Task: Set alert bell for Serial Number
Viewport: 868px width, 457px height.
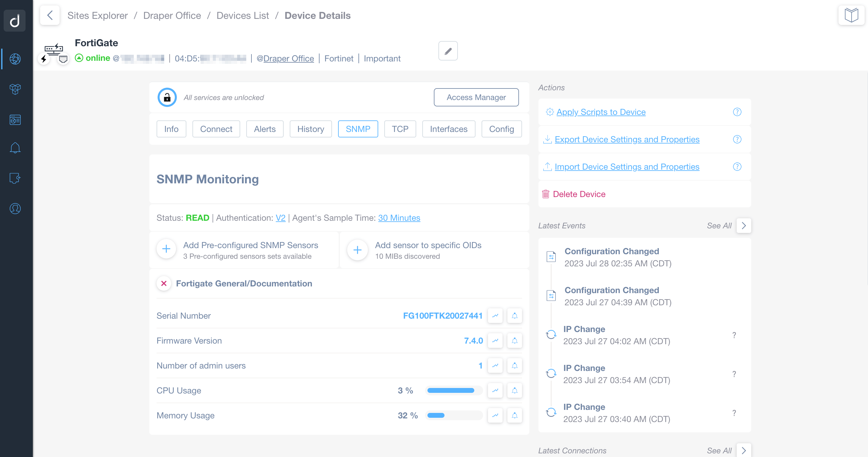Action: (x=514, y=316)
